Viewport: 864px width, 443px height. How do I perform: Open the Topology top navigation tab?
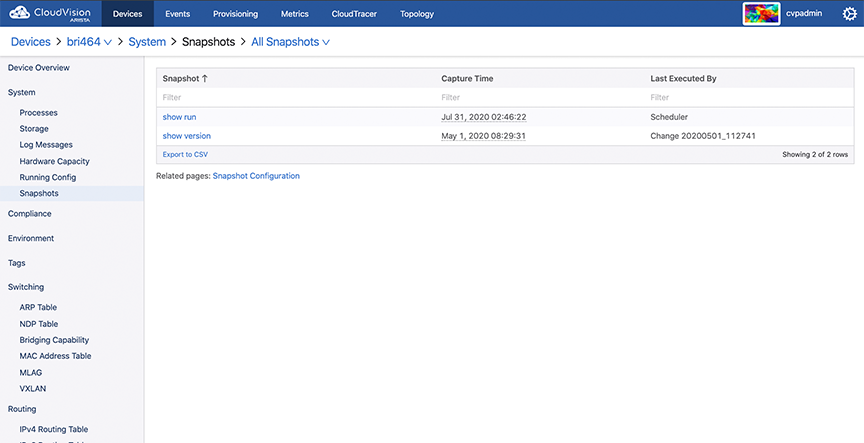coord(417,14)
